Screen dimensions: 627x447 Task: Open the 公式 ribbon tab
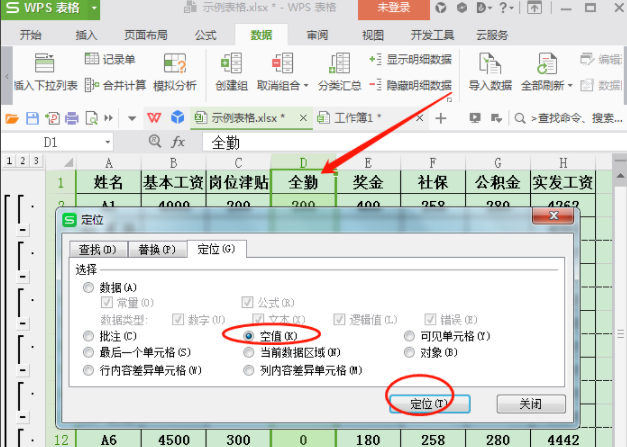click(206, 35)
